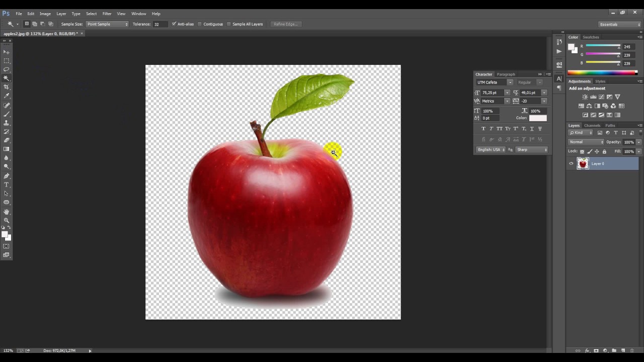
Task: Open the Actions panel play icon
Action: coord(559,51)
